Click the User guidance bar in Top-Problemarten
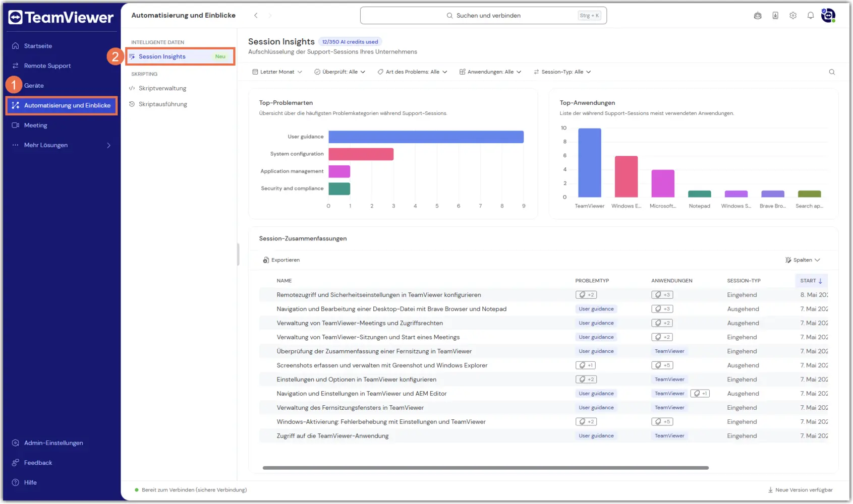The image size is (853, 504). point(426,137)
